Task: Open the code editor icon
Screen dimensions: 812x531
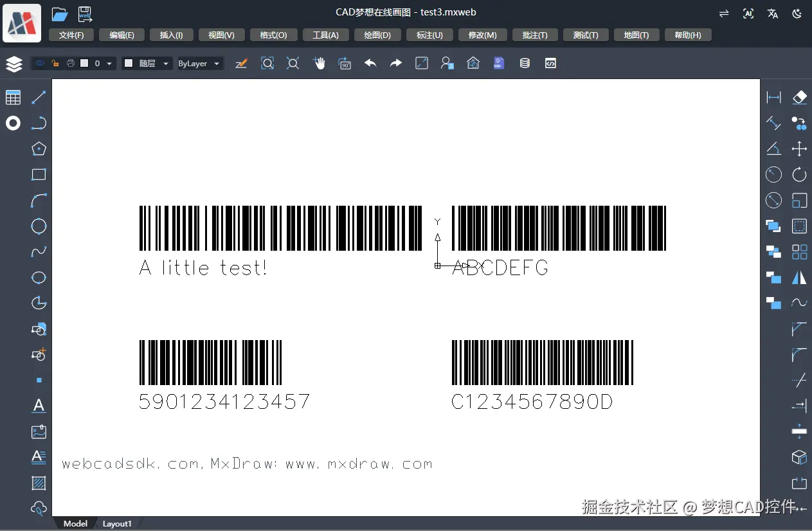Action: point(550,64)
